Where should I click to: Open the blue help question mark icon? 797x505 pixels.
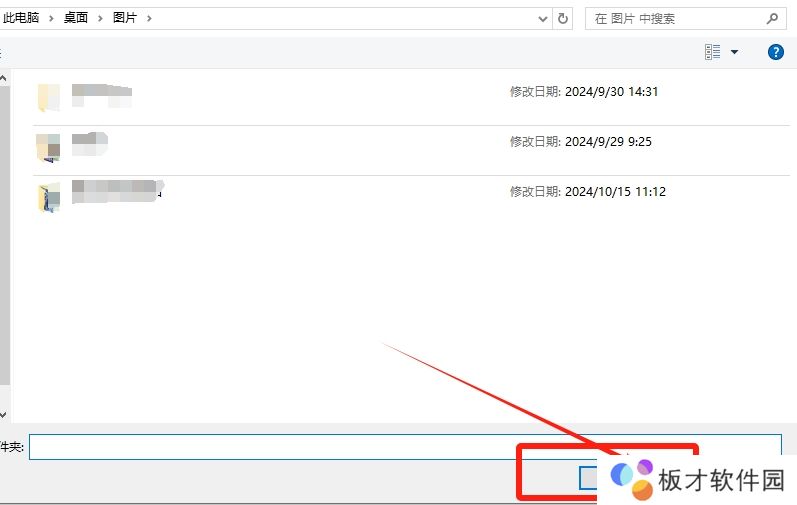tap(775, 52)
